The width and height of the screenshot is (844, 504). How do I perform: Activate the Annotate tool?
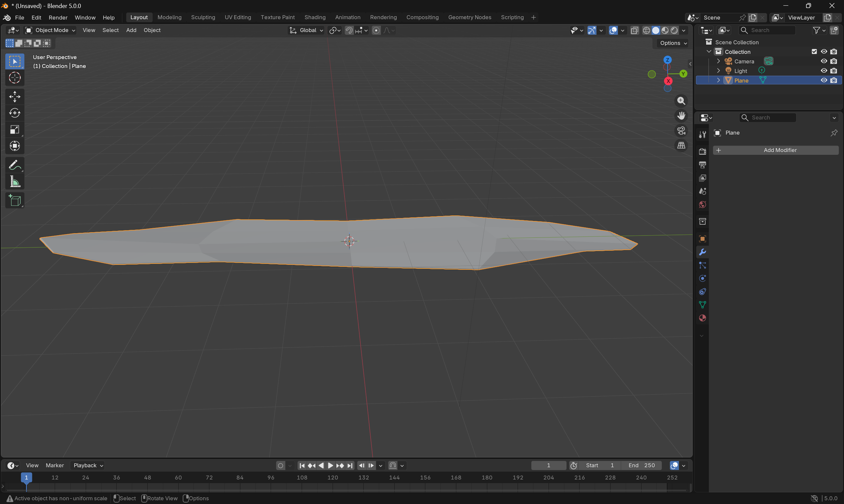(14, 165)
